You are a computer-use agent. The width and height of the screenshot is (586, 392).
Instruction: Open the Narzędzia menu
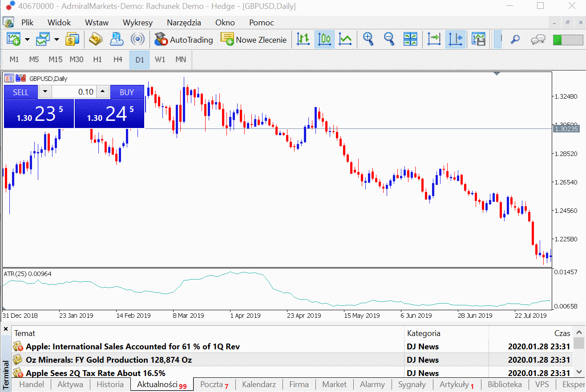[184, 23]
